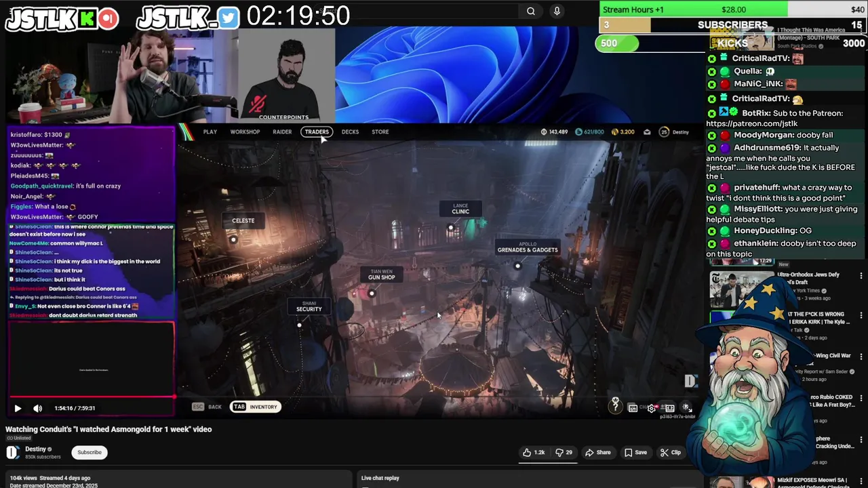The image size is (868, 488).
Task: Open Destiny channel avatar
Action: (x=13, y=453)
